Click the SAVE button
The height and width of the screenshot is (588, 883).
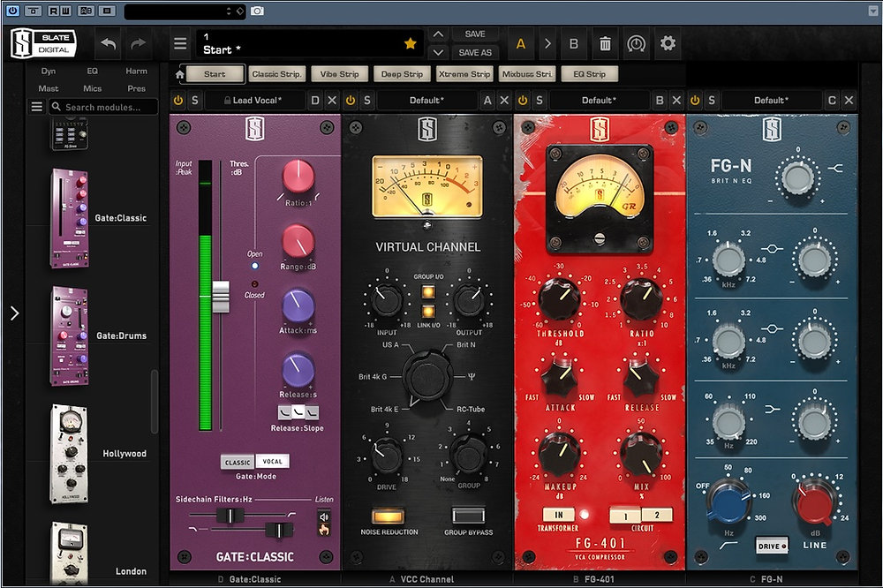click(x=474, y=34)
